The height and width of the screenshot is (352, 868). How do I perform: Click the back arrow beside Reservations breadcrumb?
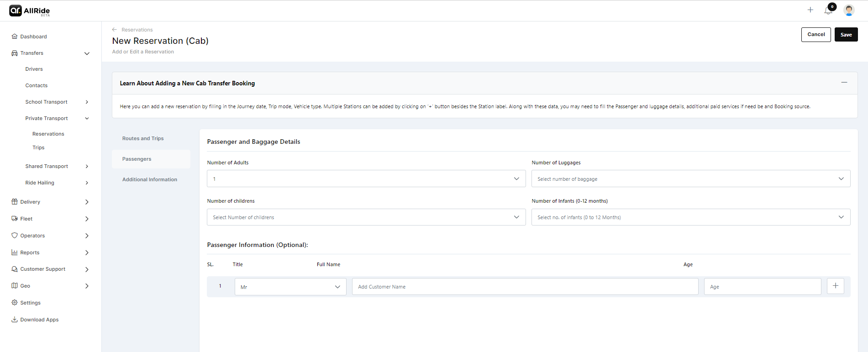pyautogui.click(x=115, y=30)
